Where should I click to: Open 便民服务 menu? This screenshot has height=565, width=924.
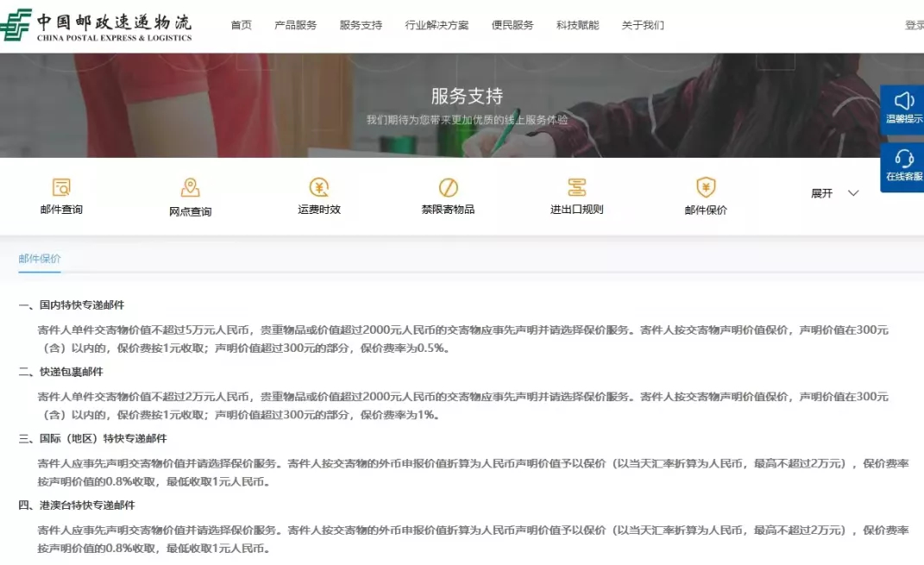point(512,25)
